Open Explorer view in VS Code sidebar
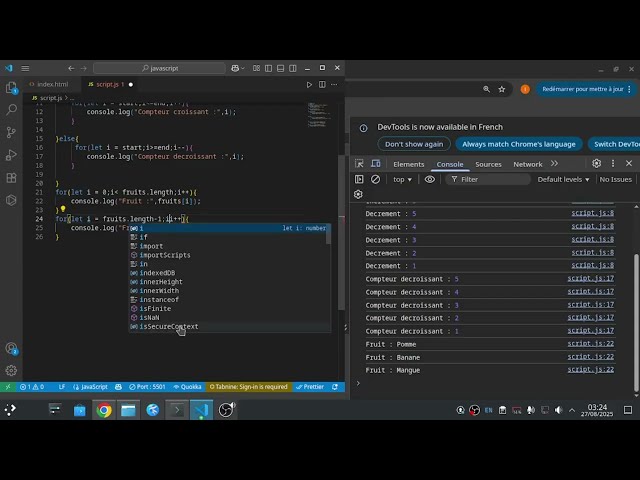 click(11, 87)
